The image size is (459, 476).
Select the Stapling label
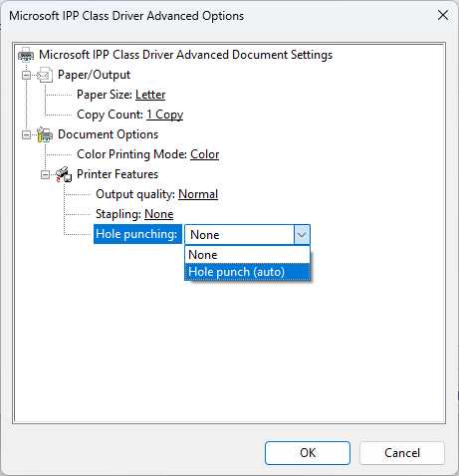coord(118,214)
